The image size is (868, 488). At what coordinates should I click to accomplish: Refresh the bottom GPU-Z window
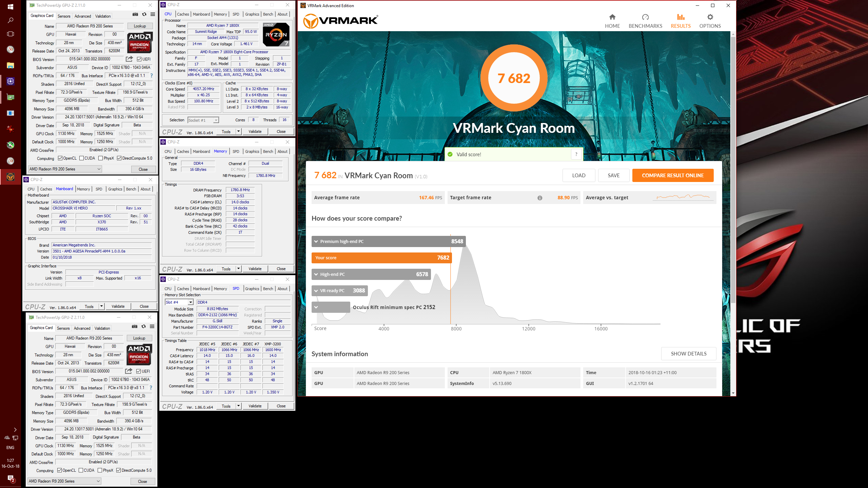click(143, 326)
